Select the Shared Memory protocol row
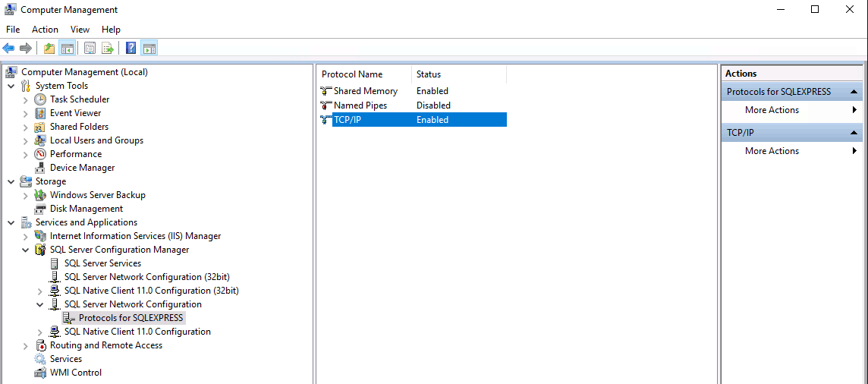 tap(413, 91)
